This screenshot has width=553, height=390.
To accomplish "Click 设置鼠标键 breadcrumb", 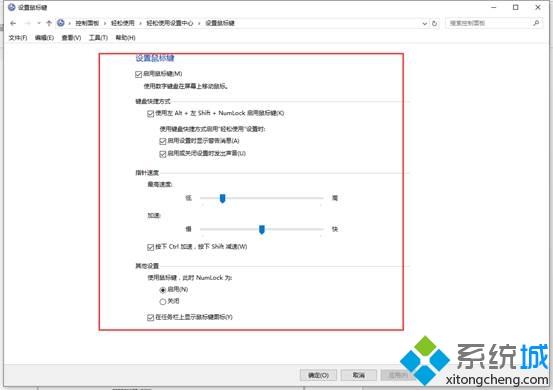I will click(220, 23).
